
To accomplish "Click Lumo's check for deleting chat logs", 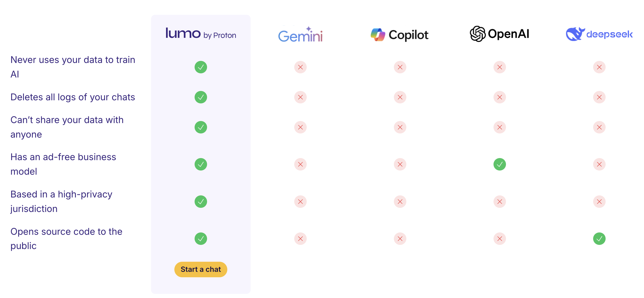I will (201, 97).
